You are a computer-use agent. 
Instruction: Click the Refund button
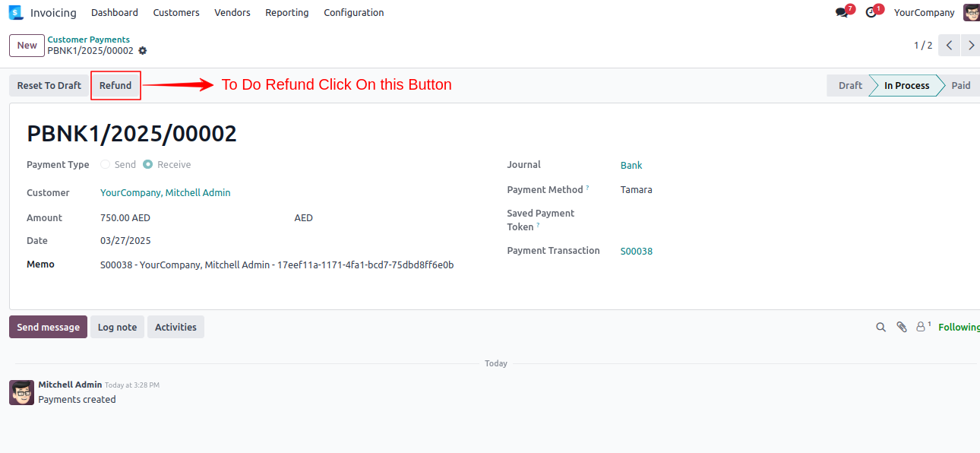click(115, 85)
